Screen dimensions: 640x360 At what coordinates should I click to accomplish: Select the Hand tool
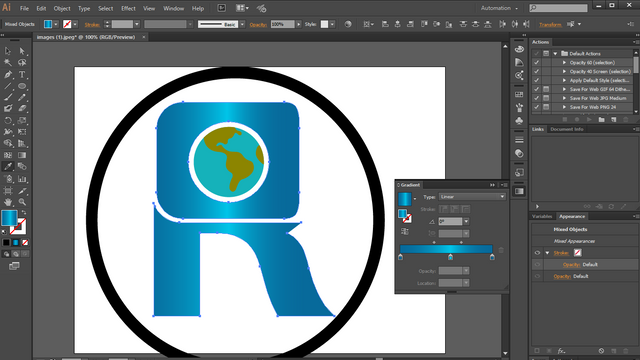coord(8,202)
